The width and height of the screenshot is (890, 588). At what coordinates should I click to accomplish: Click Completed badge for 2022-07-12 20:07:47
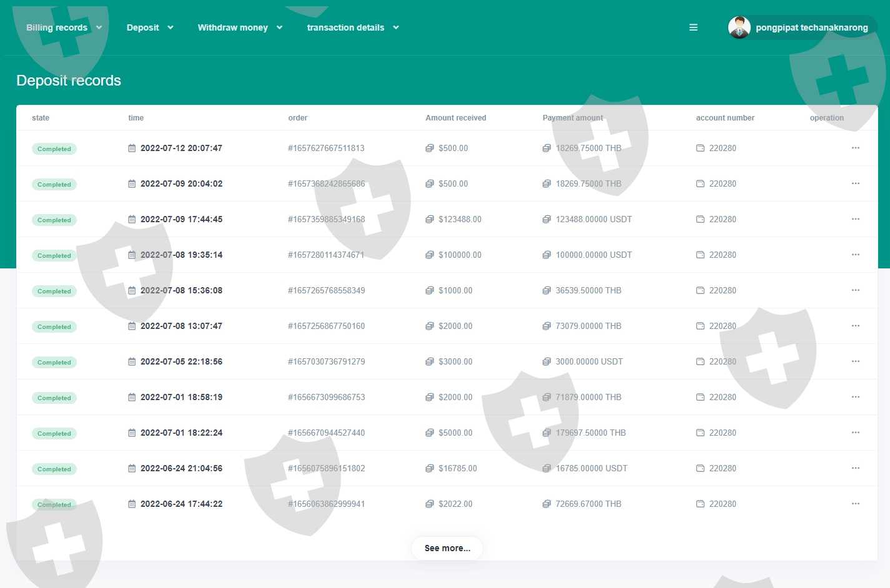(54, 149)
